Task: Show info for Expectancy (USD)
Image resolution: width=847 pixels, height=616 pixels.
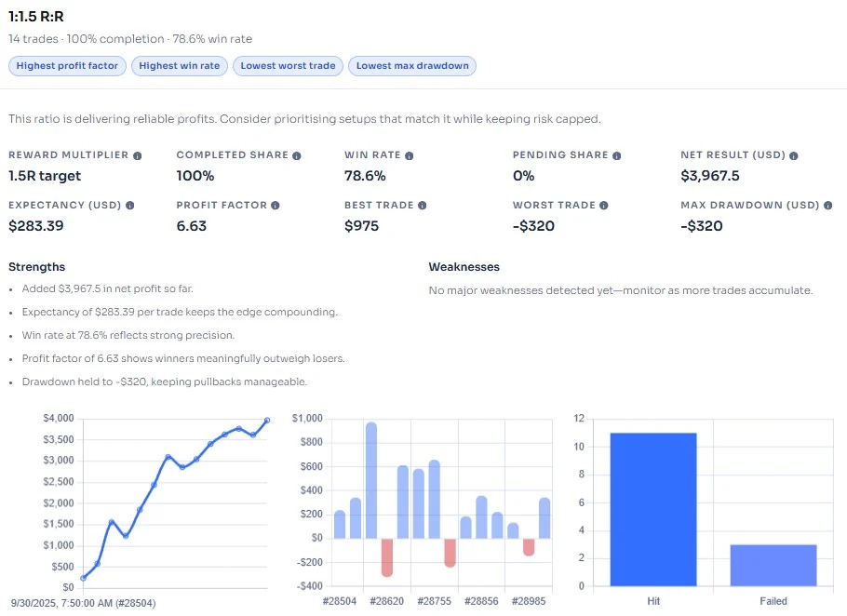Action: tap(129, 205)
